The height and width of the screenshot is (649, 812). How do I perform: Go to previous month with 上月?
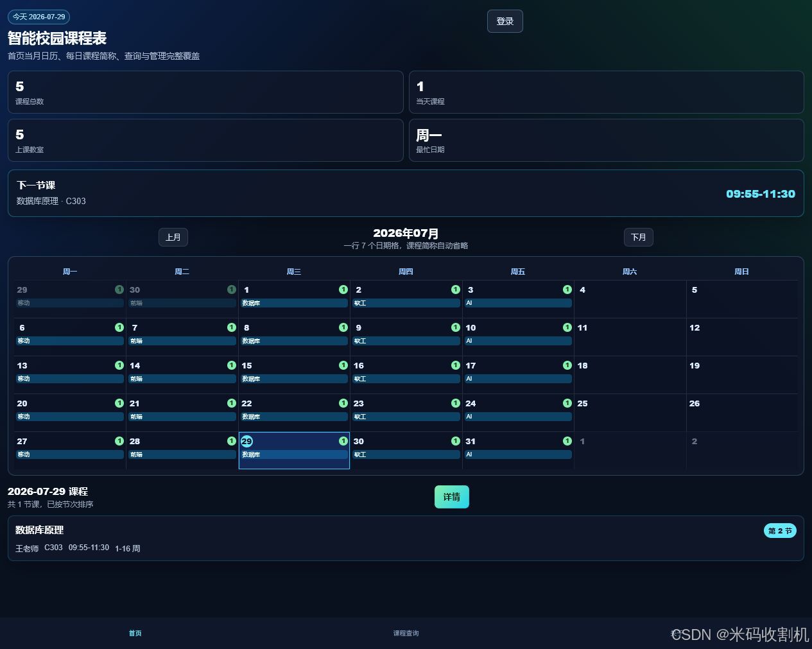173,238
